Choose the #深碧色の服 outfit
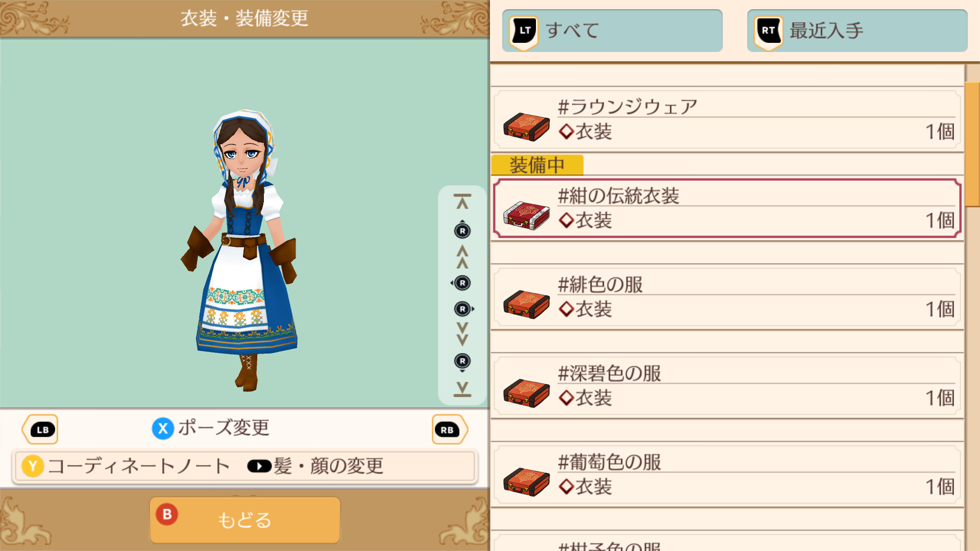Image resolution: width=980 pixels, height=551 pixels. pyautogui.click(x=727, y=386)
